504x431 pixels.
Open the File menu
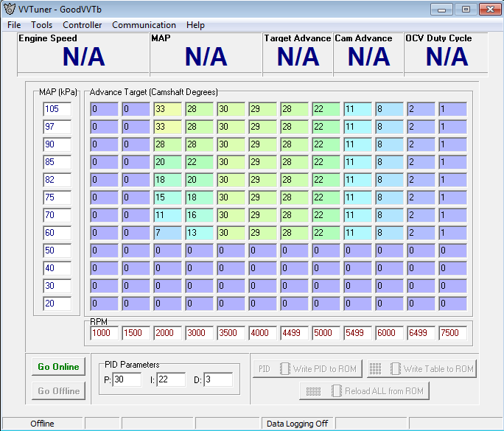tap(14, 25)
